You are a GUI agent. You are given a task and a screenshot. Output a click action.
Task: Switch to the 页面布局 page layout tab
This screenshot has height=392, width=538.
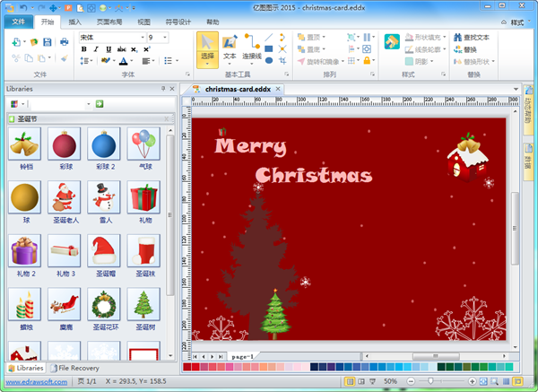click(x=109, y=22)
